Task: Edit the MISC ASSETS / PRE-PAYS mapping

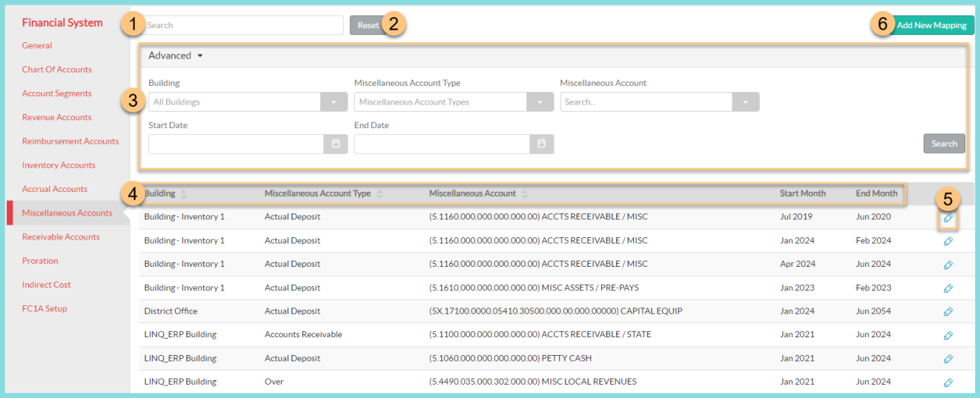Action: tap(947, 288)
